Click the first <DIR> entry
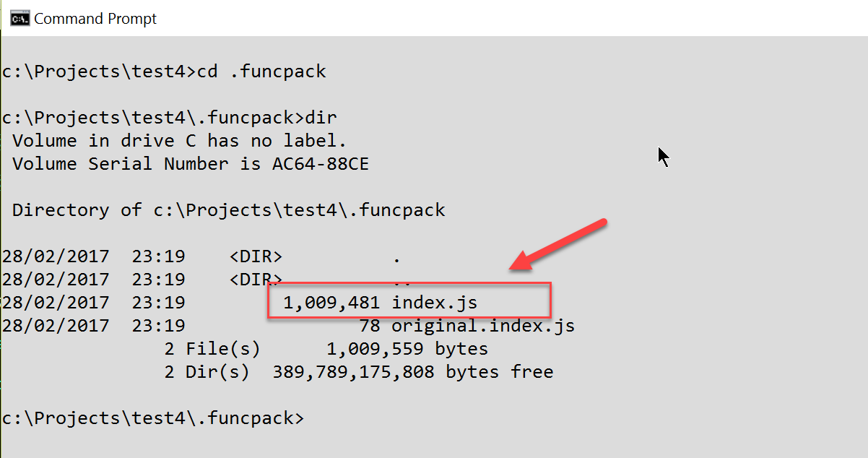This screenshot has height=458, width=868. click(x=256, y=256)
